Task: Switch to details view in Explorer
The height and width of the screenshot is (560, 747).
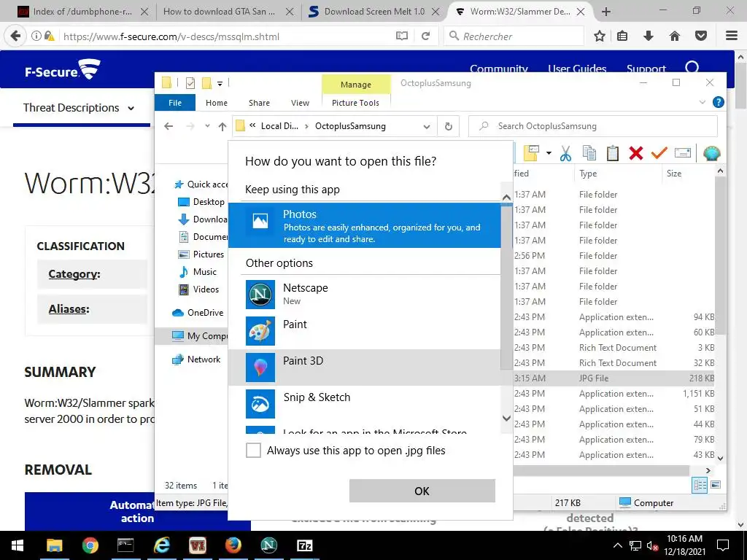Action: point(700,485)
